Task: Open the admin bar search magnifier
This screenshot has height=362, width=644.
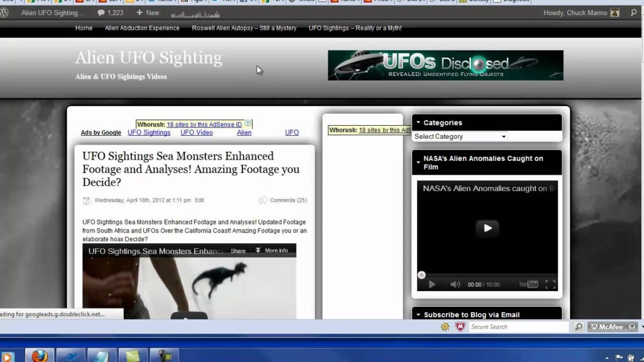Action: [x=634, y=13]
